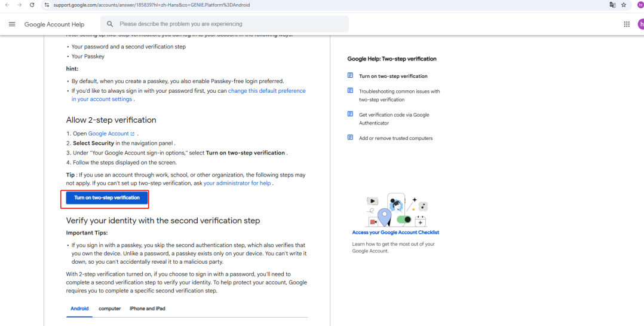The height and width of the screenshot is (326, 644).
Task: Open the hamburger main menu
Action: tap(12, 25)
